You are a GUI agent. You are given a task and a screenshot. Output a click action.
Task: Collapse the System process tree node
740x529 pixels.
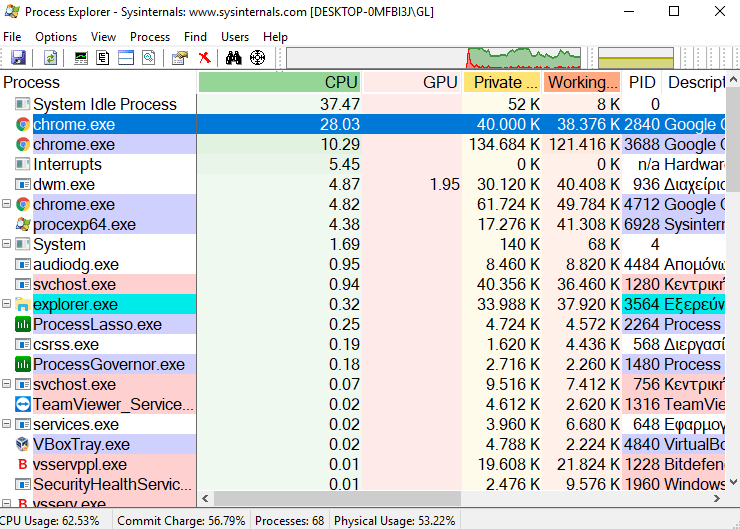[x=7, y=244]
